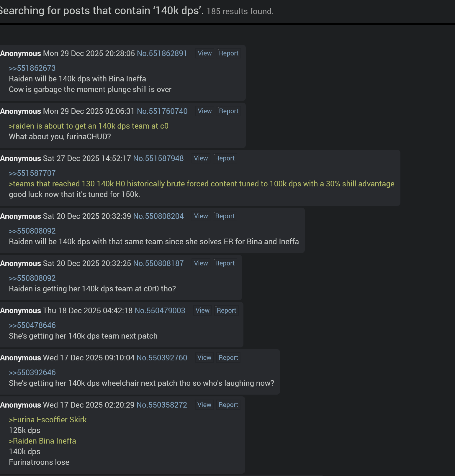View post No.550358272
455x476 pixels.
(x=204, y=405)
